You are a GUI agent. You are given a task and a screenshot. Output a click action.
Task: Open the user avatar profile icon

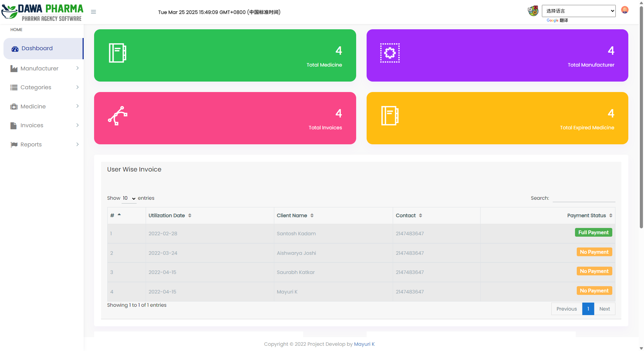624,10
